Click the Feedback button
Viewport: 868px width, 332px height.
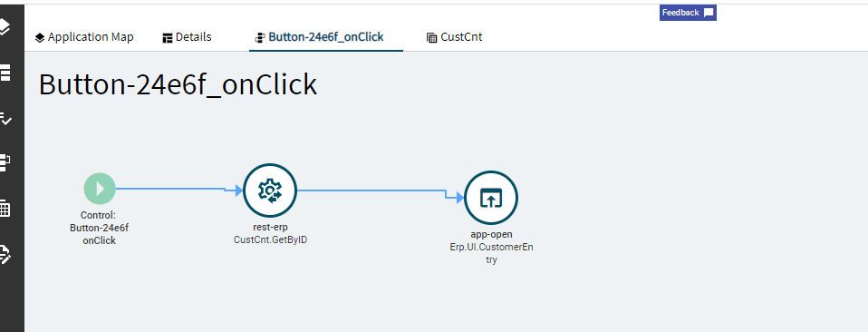tap(688, 13)
